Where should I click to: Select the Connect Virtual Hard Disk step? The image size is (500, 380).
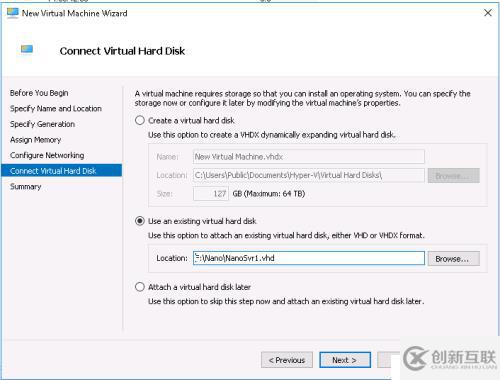[62, 171]
